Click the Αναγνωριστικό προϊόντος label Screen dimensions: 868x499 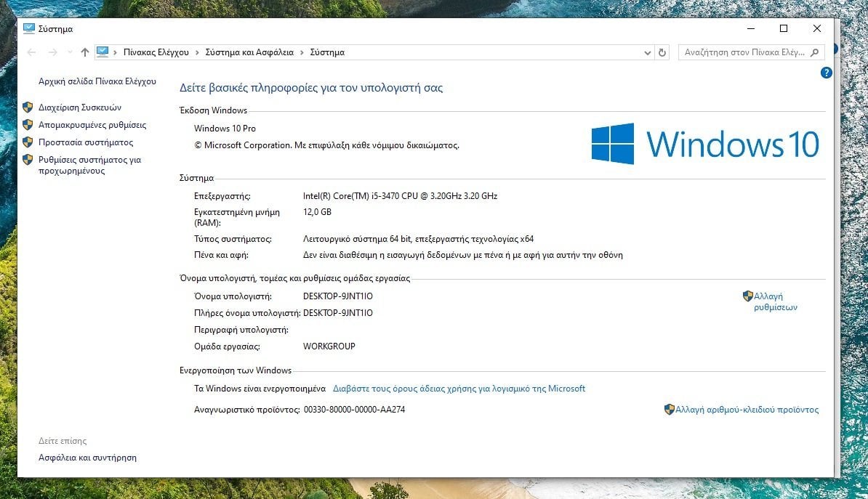[x=247, y=410]
